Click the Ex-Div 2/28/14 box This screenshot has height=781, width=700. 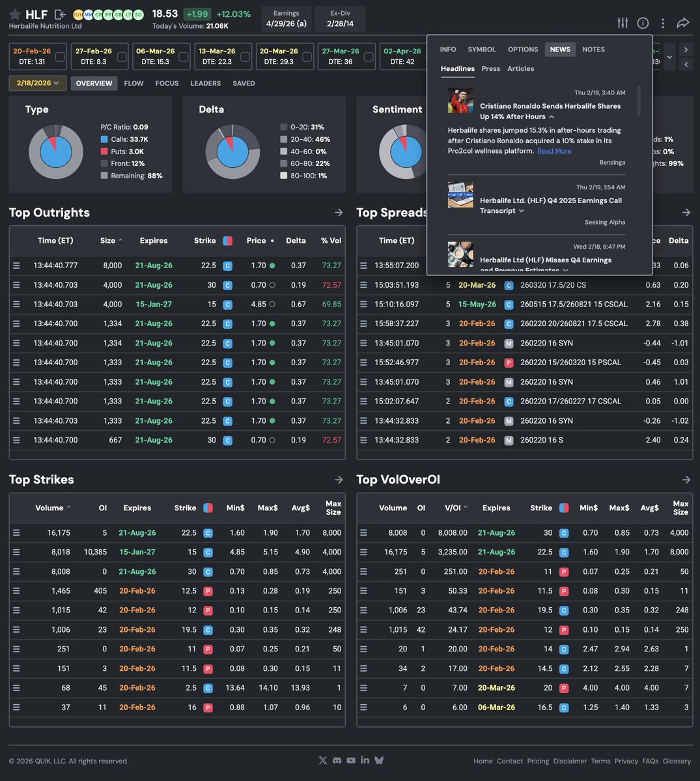click(340, 19)
